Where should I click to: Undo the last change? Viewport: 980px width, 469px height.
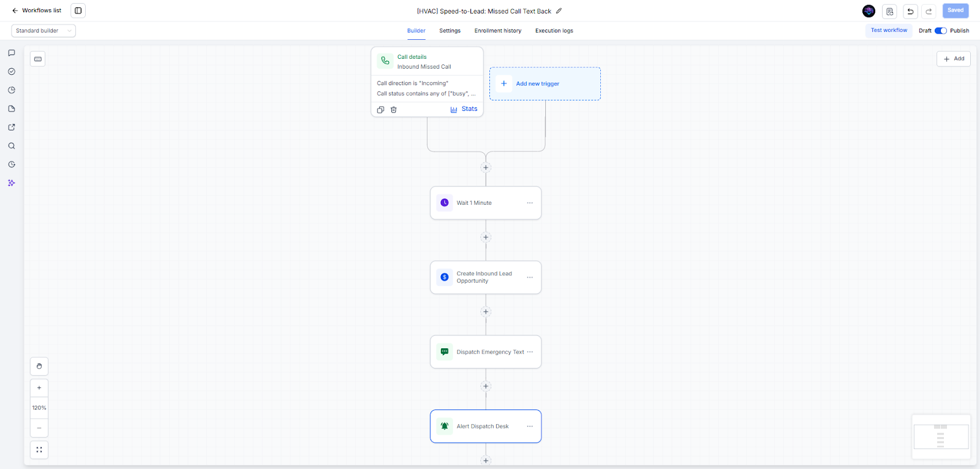click(x=910, y=11)
